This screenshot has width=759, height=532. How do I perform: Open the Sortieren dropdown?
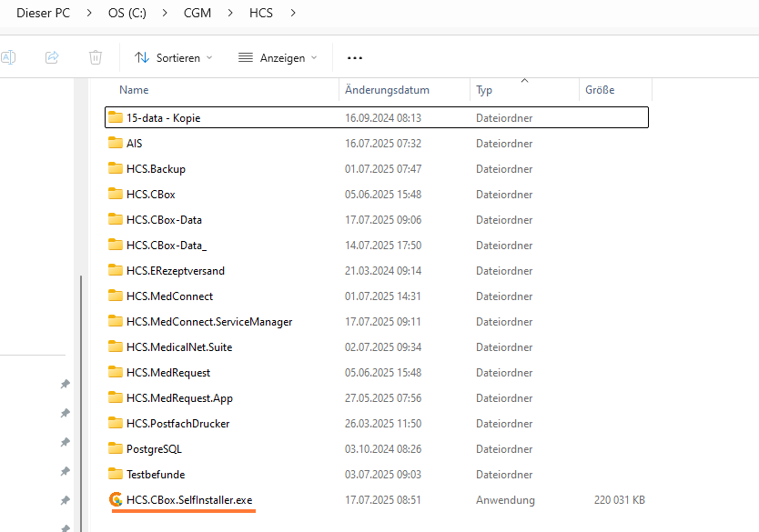click(173, 57)
